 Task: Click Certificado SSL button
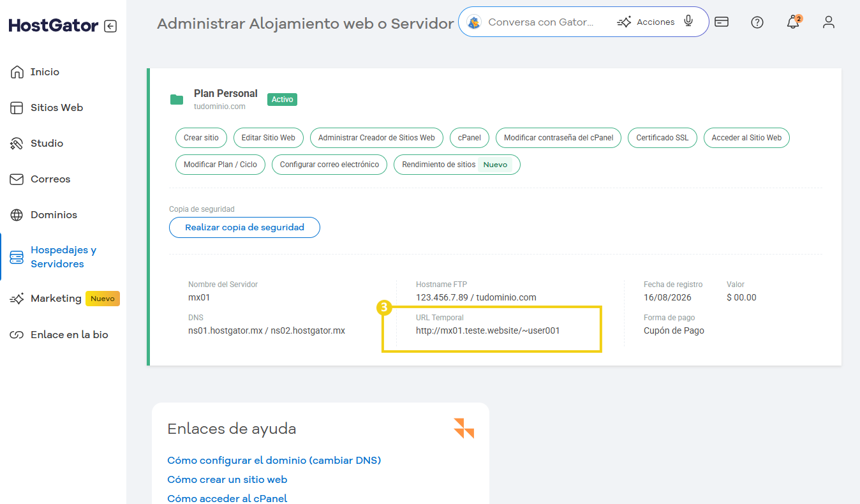tap(662, 138)
